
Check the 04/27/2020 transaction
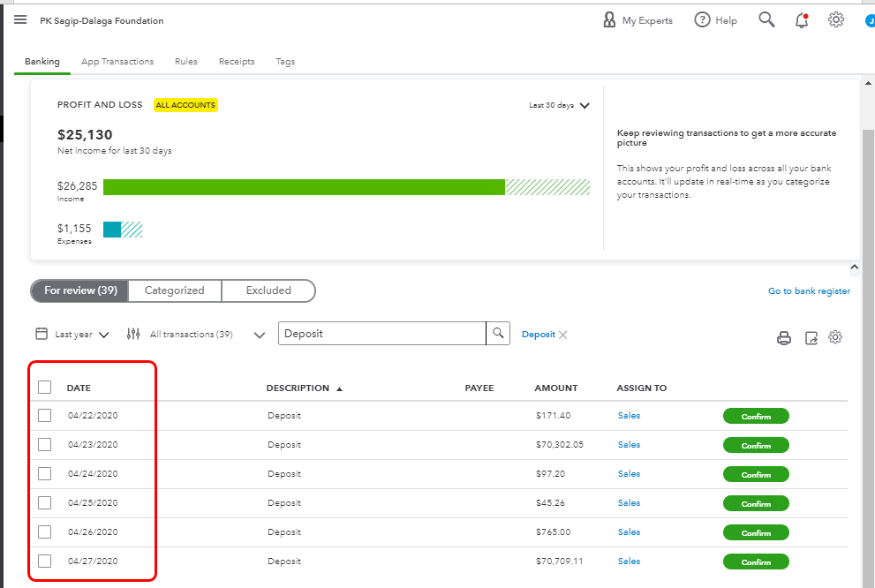tap(45, 561)
